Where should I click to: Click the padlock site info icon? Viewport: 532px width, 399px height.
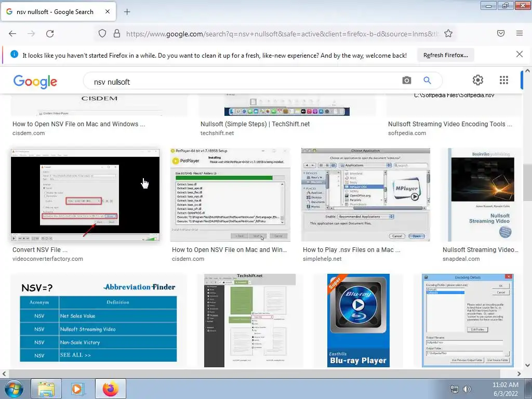point(117,34)
